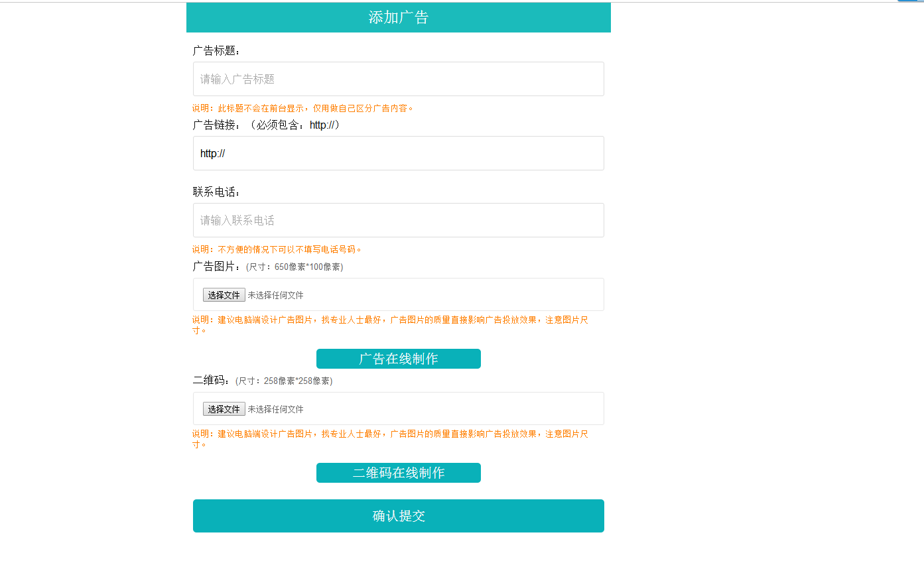Click the orange note under 广告图片 upload

390,320
